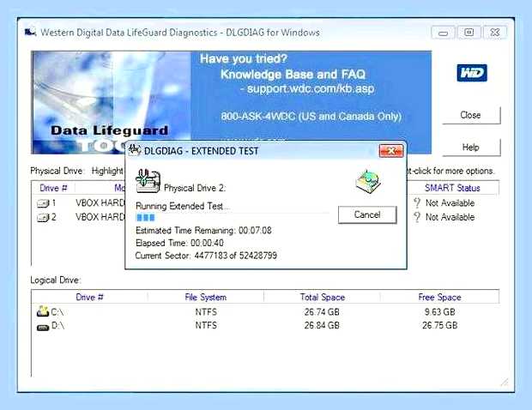Sort logical drives by Total Space header
The image size is (532, 410).
(x=323, y=297)
